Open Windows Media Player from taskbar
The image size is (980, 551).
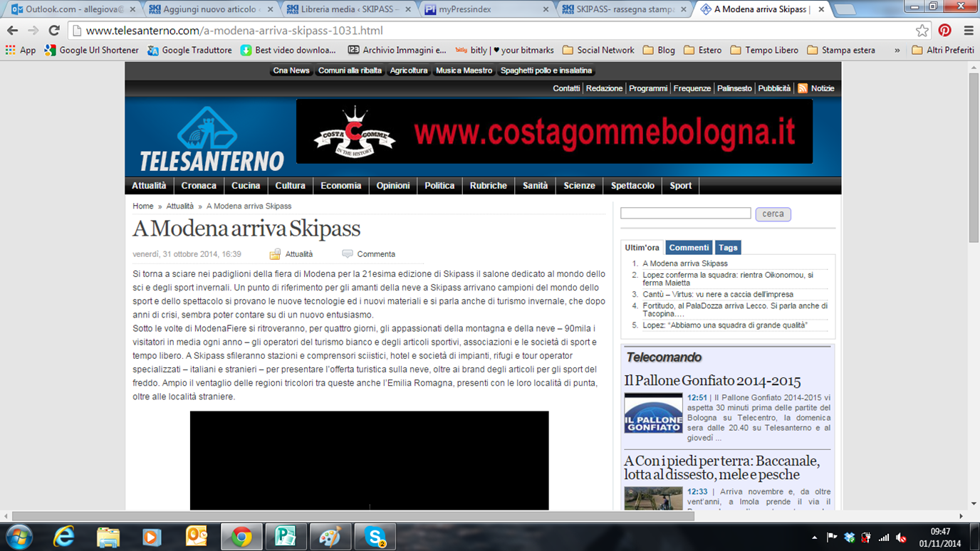click(x=152, y=536)
